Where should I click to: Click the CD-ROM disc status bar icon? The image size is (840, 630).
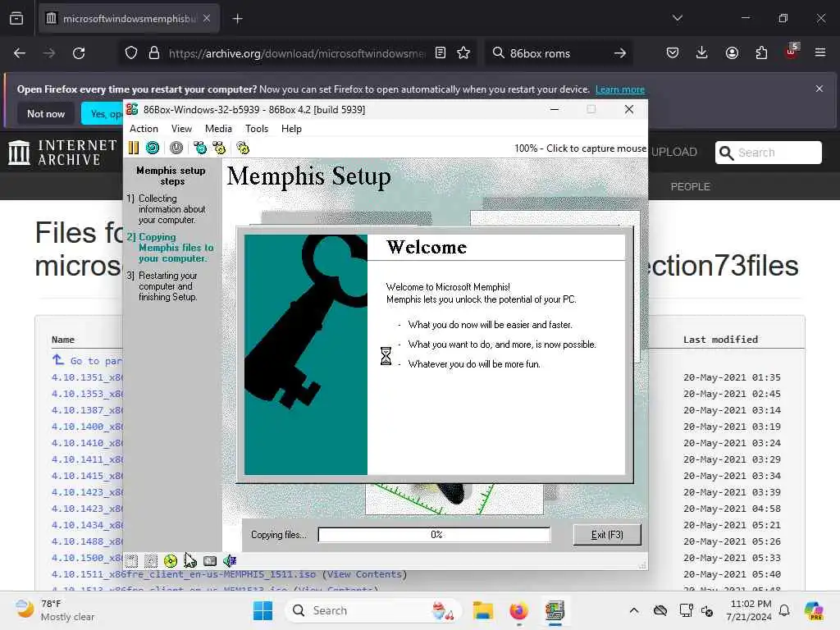tap(171, 561)
